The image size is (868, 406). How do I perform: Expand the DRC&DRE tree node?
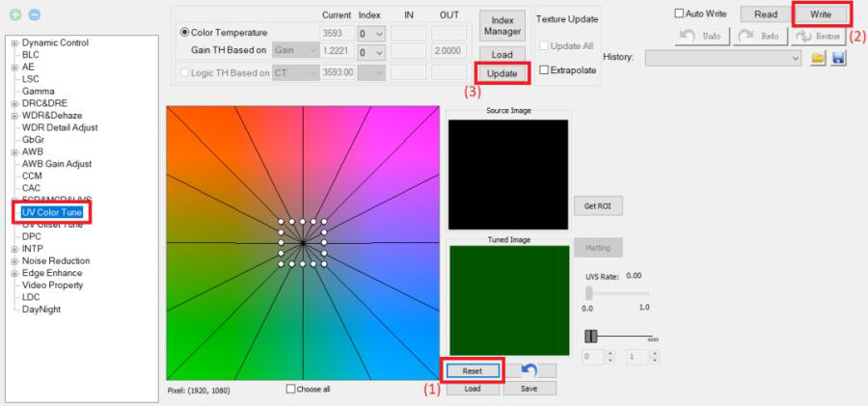click(14, 103)
